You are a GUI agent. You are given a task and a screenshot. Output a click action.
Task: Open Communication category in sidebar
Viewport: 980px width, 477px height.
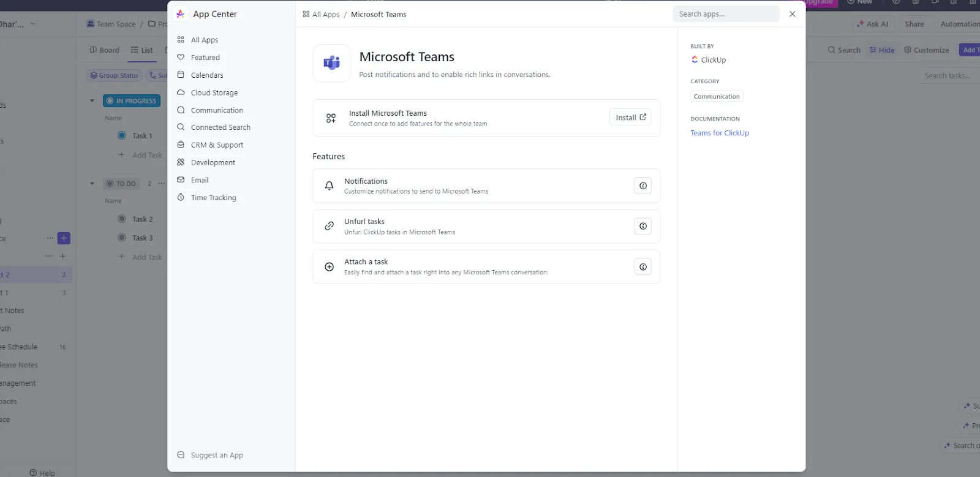(217, 110)
